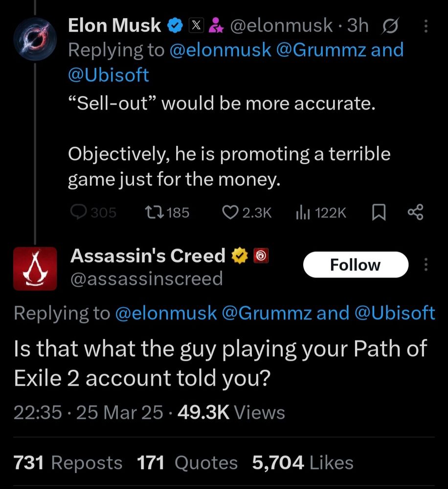
Task: Like the tweet with 2.3K hearts
Action: pyautogui.click(x=247, y=213)
